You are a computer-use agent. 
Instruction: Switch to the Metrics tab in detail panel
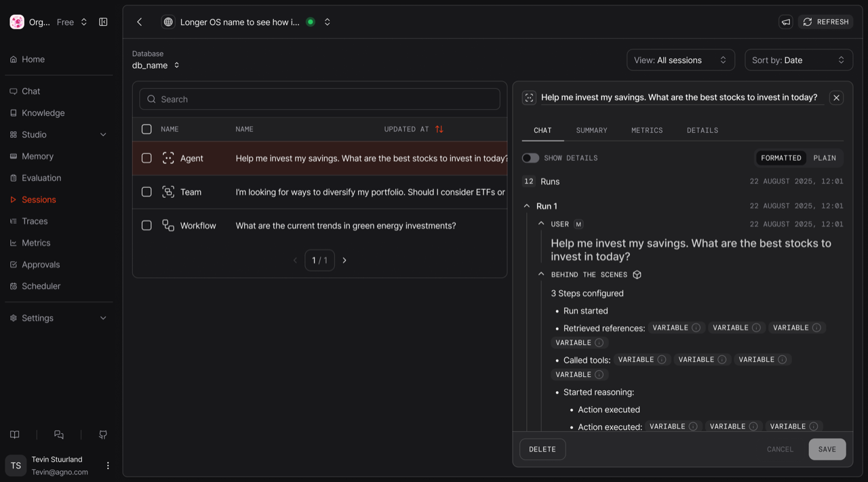[647, 130]
